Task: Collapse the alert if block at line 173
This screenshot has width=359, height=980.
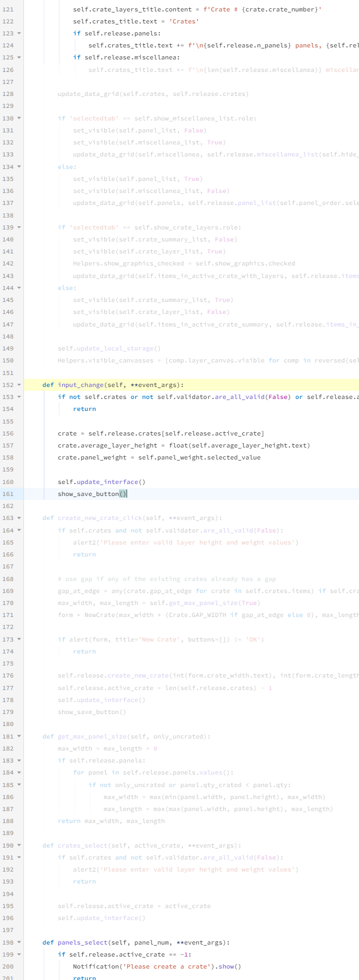Action: pos(20,639)
